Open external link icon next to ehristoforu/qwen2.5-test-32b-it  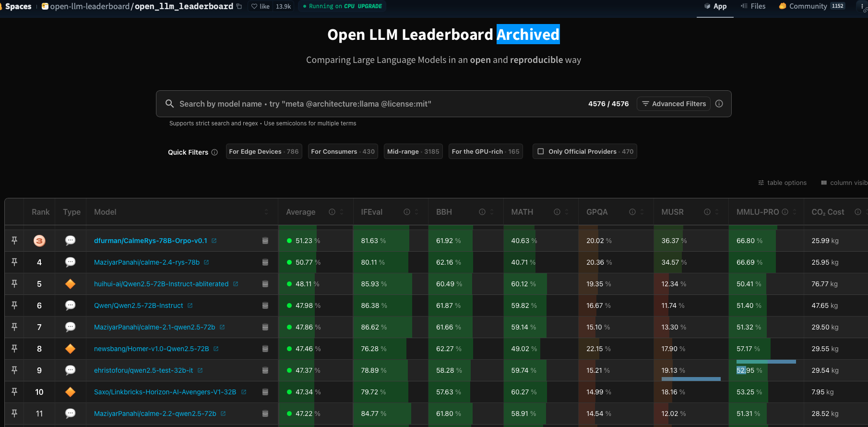coord(200,370)
